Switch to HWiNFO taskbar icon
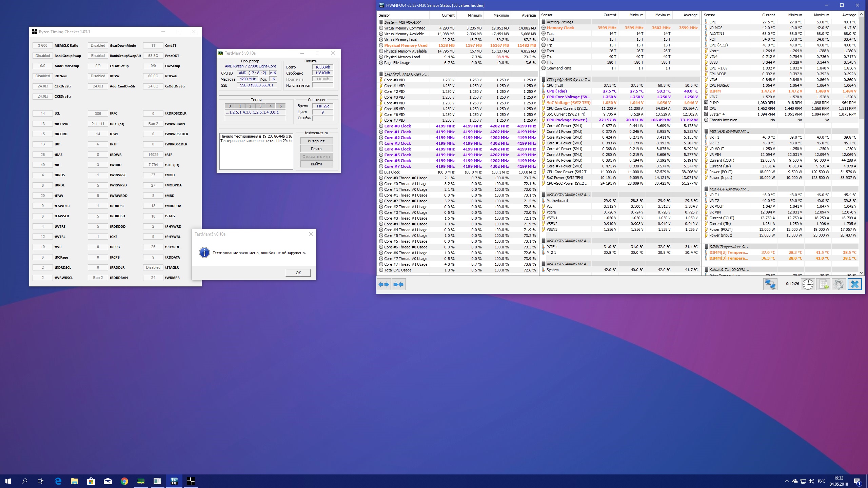Screen dimensions: 868x488 click(x=174, y=481)
